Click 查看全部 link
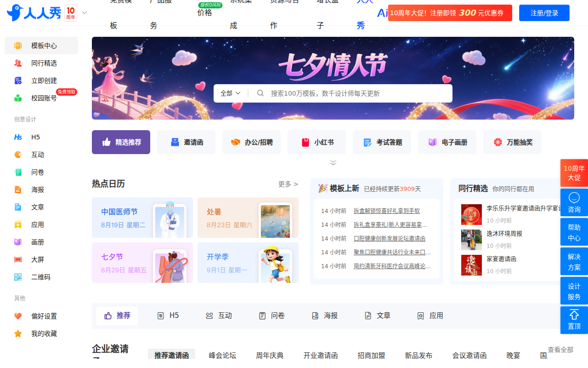The image size is (588, 368). pyautogui.click(x=560, y=350)
